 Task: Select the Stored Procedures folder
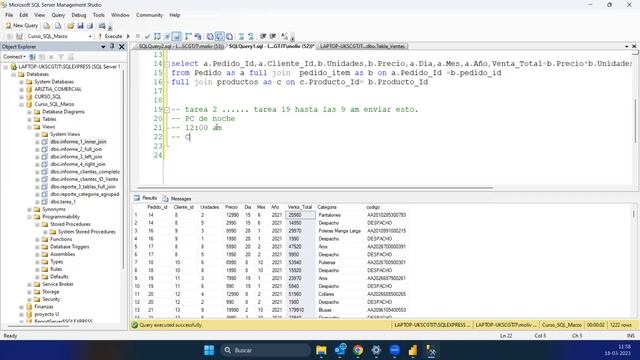click(x=70, y=224)
